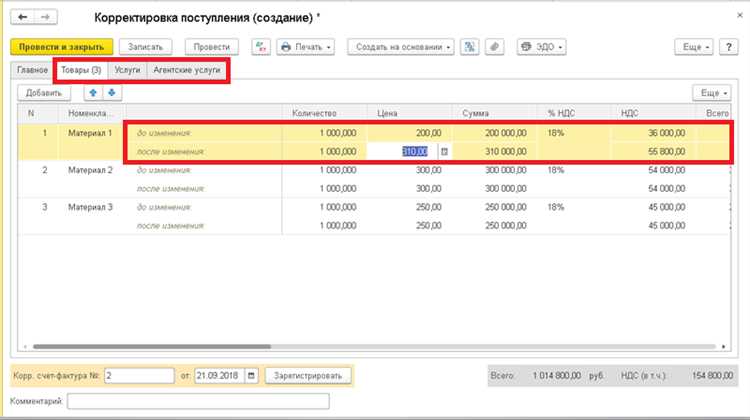The image size is (750, 420).
Task: Open the ЭДО dropdown menu
Action: [541, 47]
